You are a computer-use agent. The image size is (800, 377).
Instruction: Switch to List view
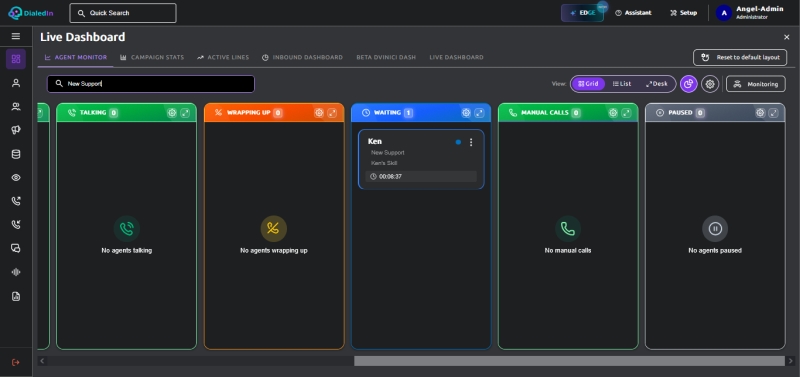click(622, 84)
